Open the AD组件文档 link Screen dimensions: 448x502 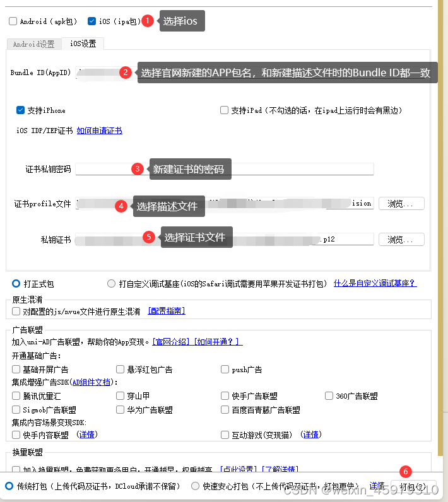point(91,382)
